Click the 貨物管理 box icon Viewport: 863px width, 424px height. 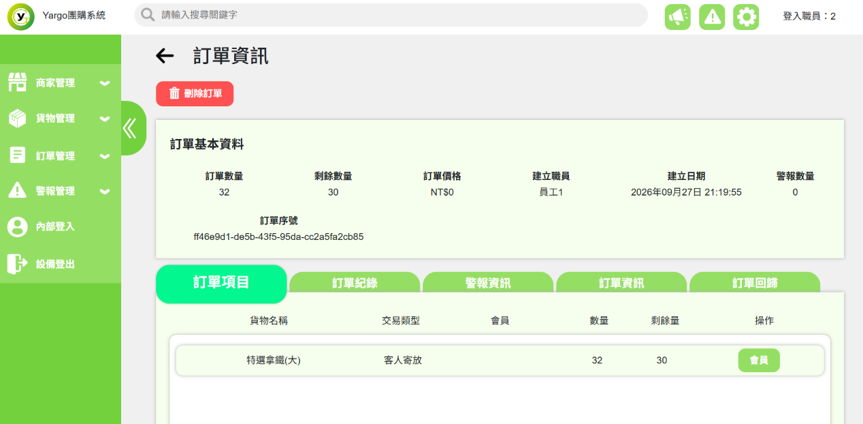[18, 118]
